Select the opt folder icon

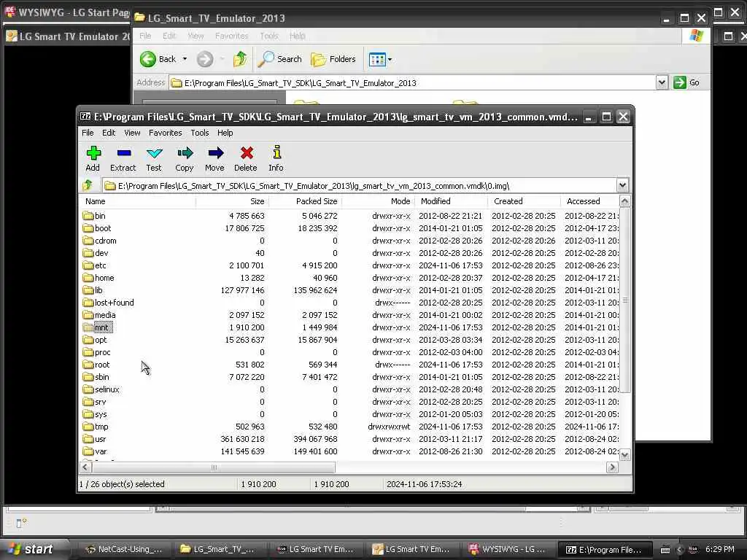[x=88, y=340]
